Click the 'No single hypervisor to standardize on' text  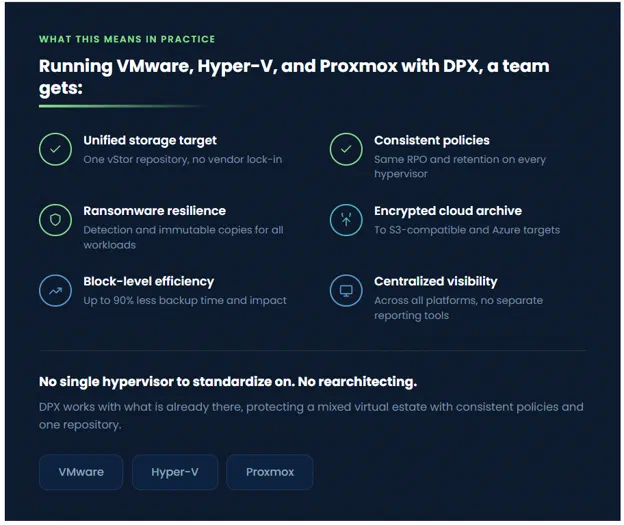click(x=228, y=382)
